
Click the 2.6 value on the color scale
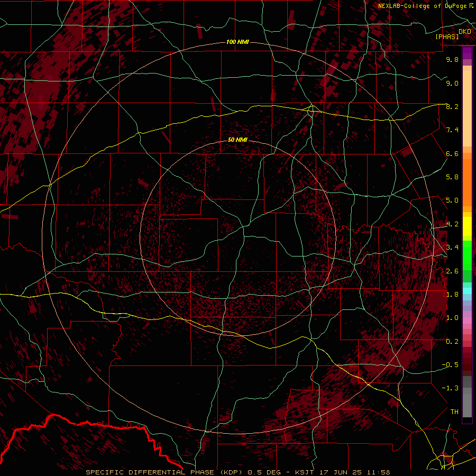(452, 271)
